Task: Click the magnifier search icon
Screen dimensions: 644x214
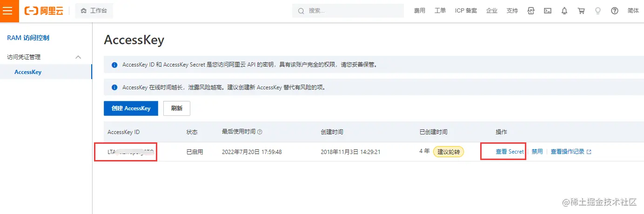Action: (301, 11)
